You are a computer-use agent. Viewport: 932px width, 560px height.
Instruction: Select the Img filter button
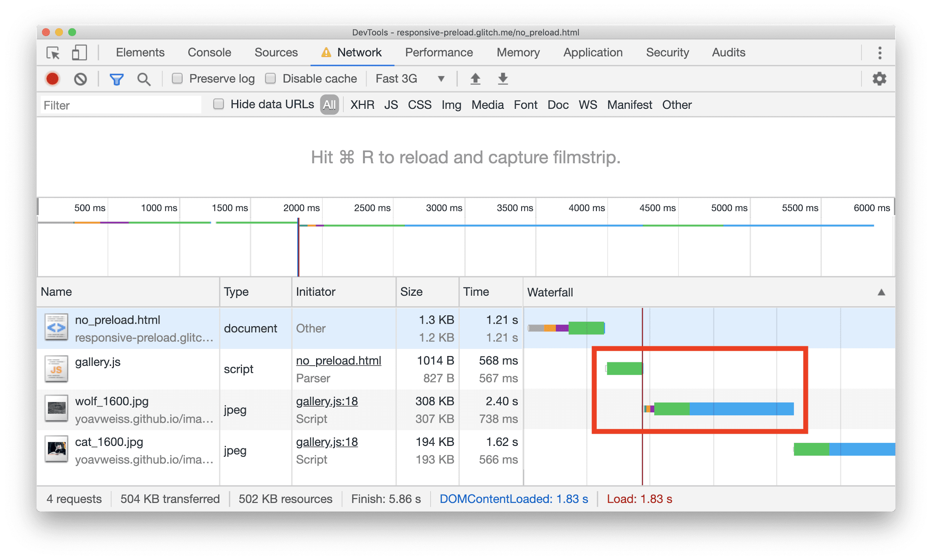point(449,104)
